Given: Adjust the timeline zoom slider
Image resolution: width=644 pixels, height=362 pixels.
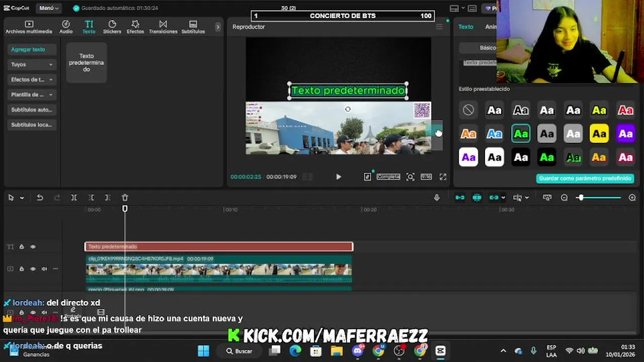Looking at the screenshot, I should pos(599,198).
